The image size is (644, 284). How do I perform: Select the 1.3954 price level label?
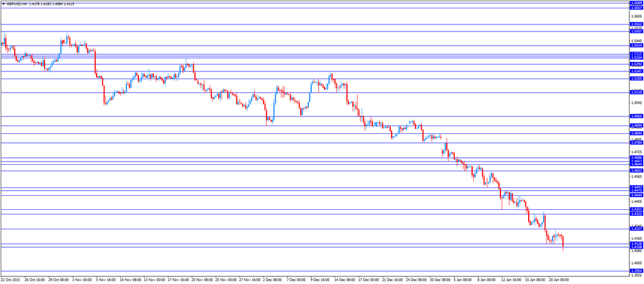pyautogui.click(x=636, y=271)
